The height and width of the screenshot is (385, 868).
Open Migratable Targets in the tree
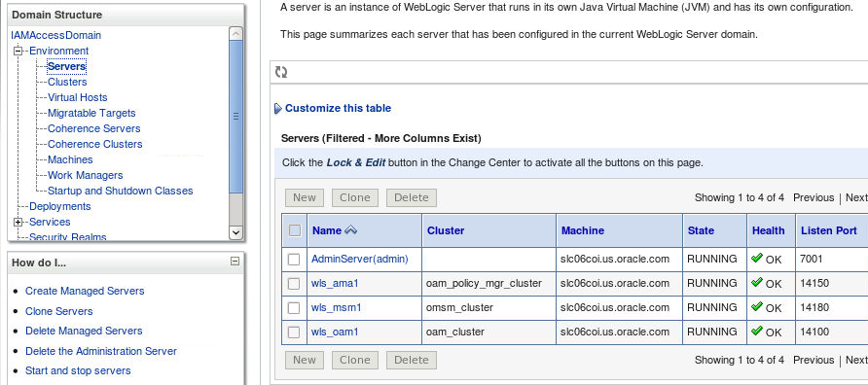click(x=91, y=113)
